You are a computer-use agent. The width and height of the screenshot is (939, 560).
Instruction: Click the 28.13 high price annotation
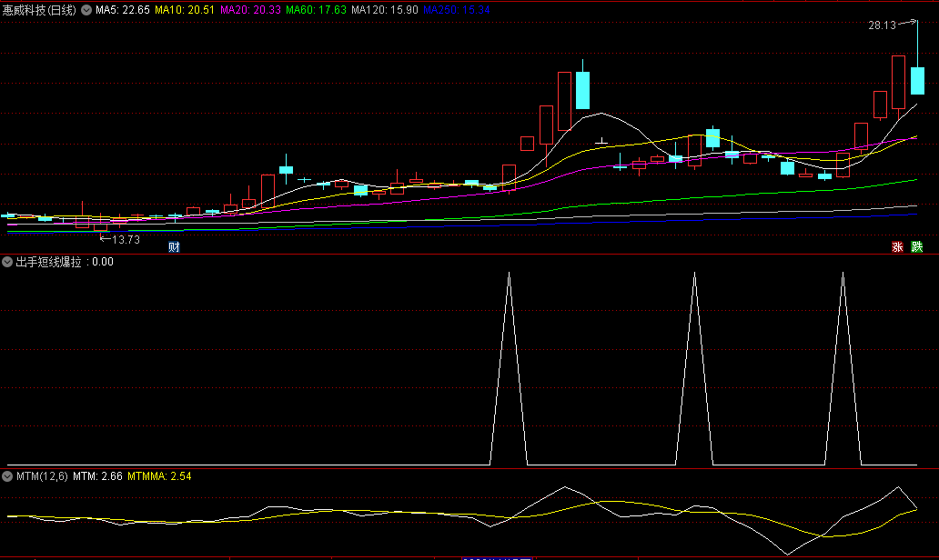point(882,25)
